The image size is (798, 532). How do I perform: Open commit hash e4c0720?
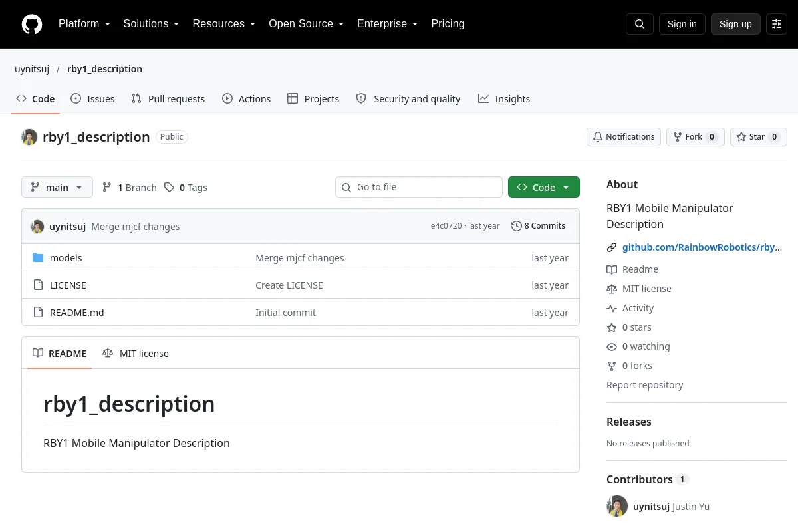point(446,226)
